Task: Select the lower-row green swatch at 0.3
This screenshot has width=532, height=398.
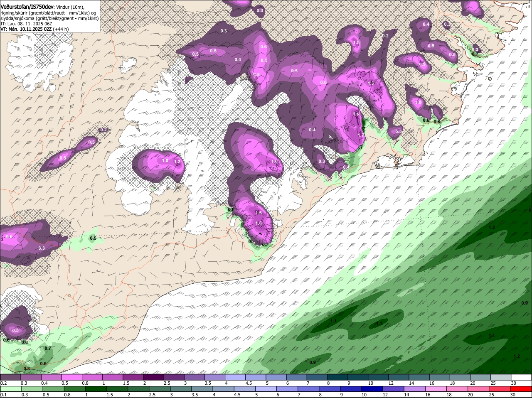Action: point(32,389)
